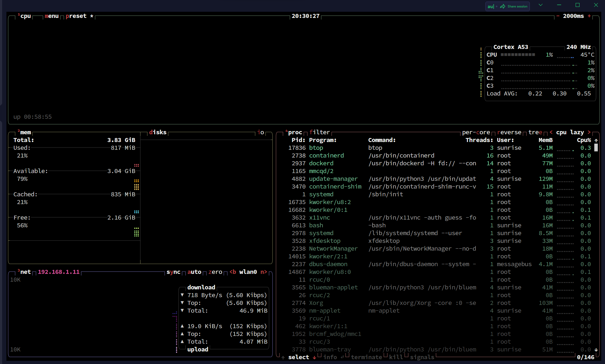Viewport: 605px width, 364px height.
Task: Toggle process tree view
Action: 535,132
